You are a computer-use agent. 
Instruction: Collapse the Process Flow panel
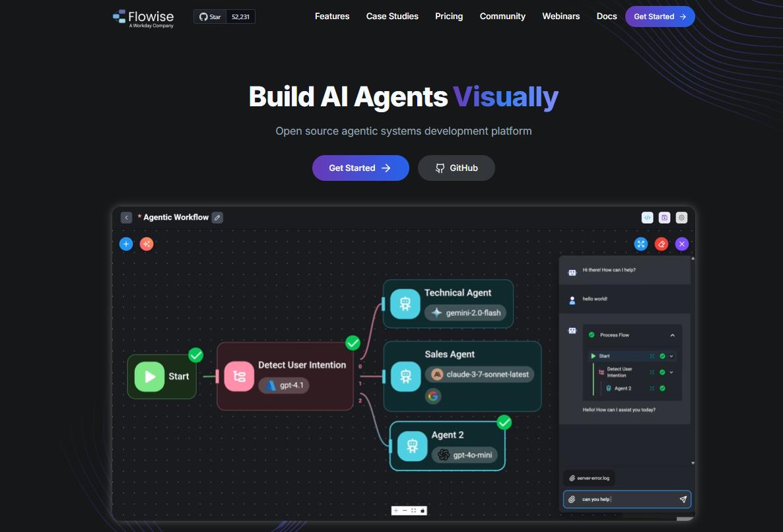(x=673, y=335)
